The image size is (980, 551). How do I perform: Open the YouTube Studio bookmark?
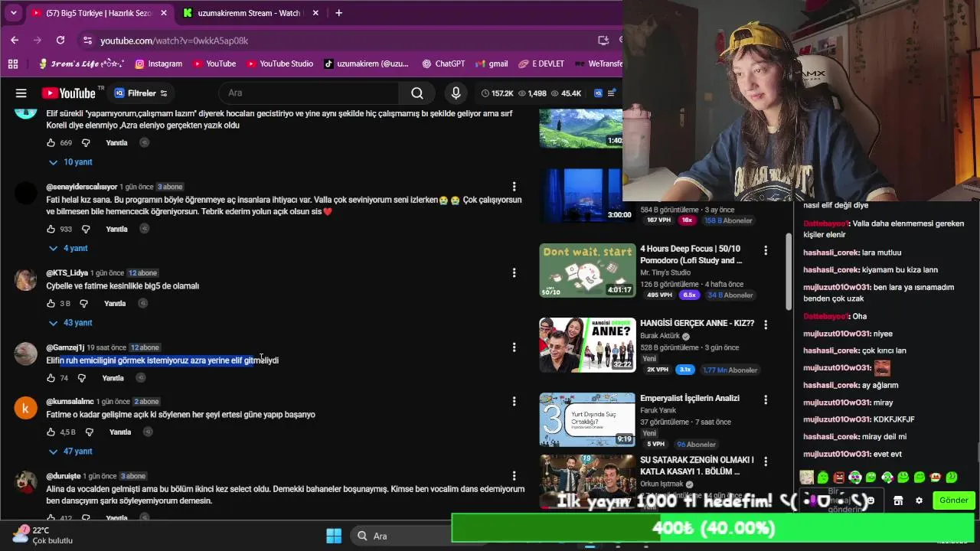coord(279,64)
